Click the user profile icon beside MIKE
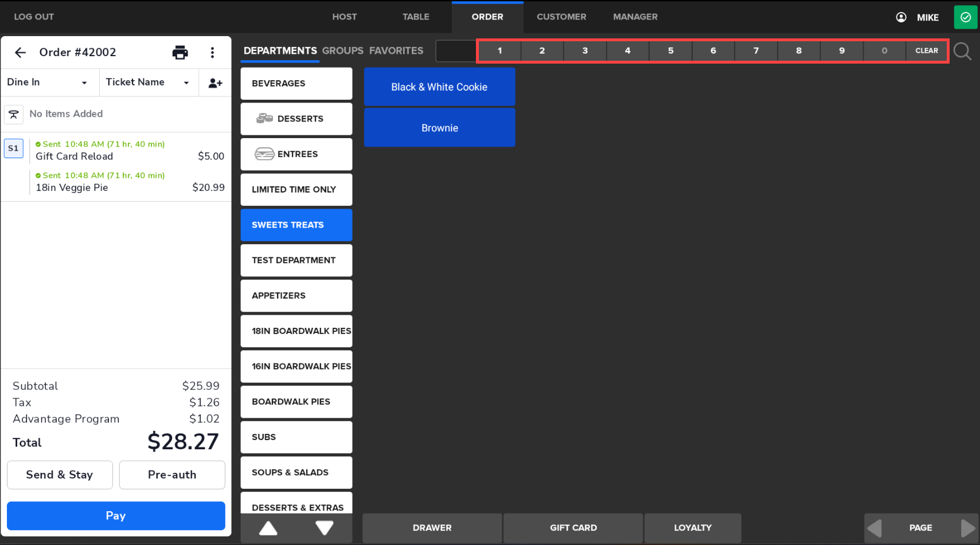980x545 pixels. pos(901,17)
